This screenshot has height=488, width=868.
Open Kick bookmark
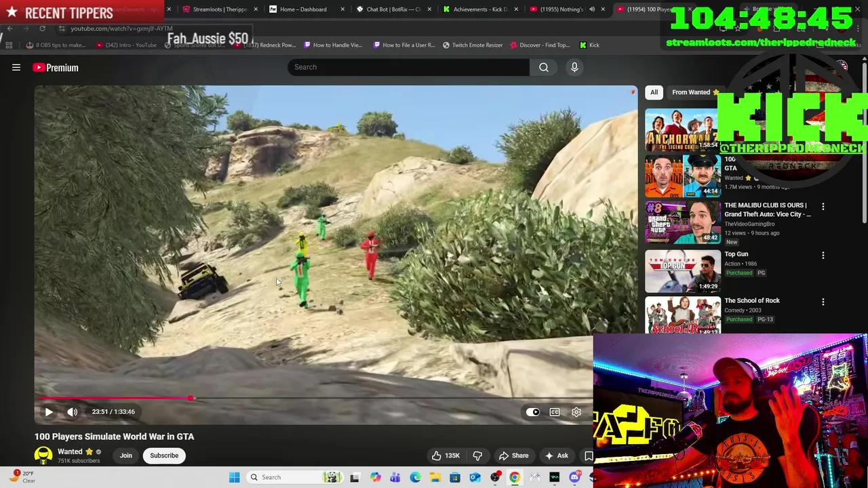tap(589, 45)
